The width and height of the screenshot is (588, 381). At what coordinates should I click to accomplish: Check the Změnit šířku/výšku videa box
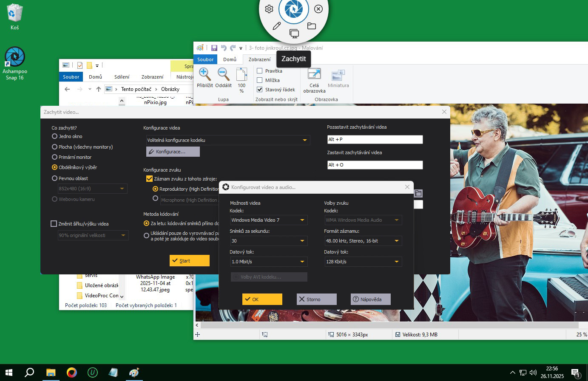54,224
